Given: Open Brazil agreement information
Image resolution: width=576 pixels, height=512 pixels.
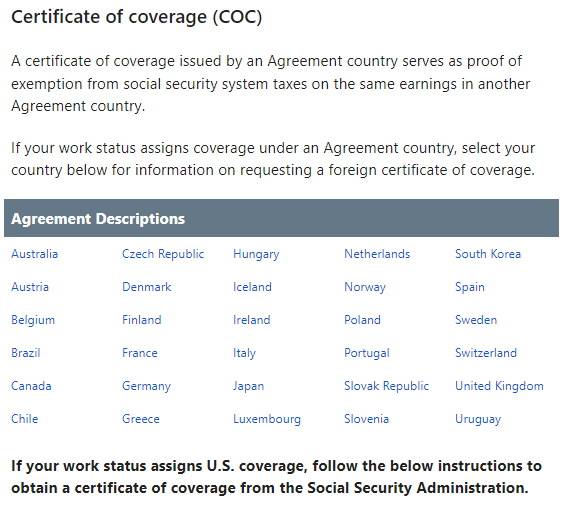Looking at the screenshot, I should point(26,353).
